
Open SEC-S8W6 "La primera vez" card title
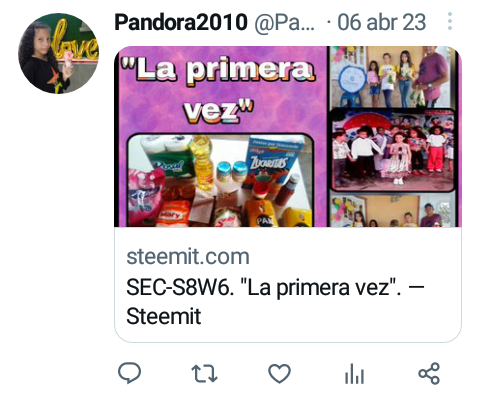275,302
